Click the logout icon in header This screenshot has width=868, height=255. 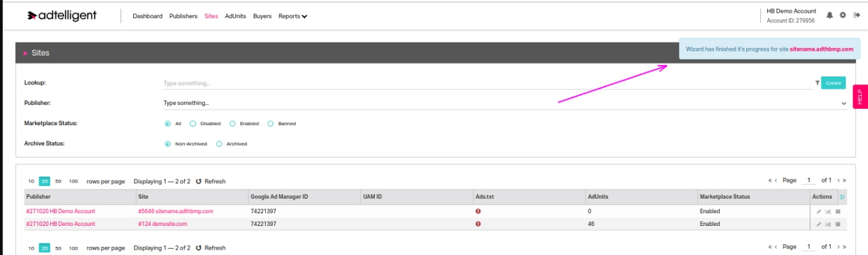(x=856, y=15)
